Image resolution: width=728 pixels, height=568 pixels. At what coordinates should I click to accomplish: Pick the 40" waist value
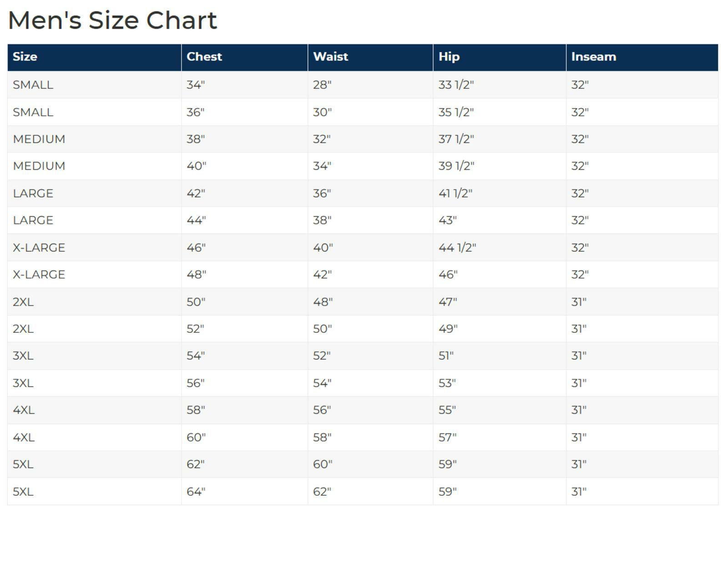point(323,247)
